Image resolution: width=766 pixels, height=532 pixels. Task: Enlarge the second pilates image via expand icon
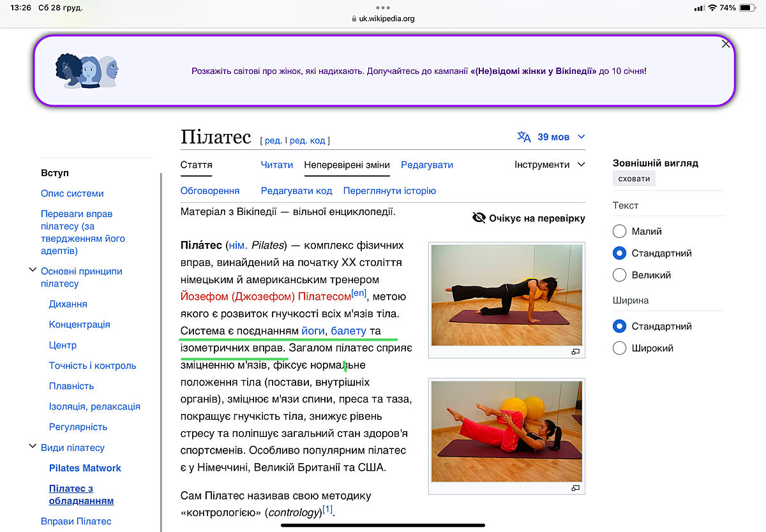tap(575, 488)
